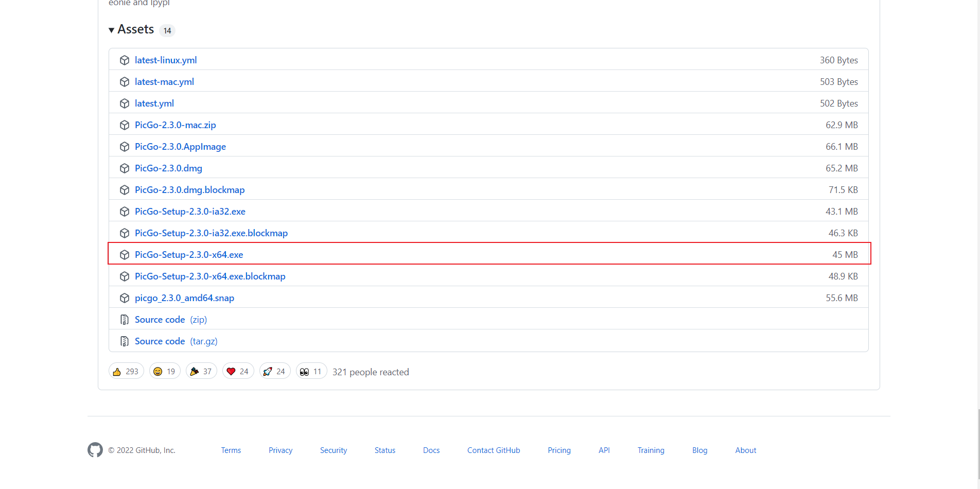The width and height of the screenshot is (980, 489).
Task: Download picgo_2.3.0_amd64.snap package
Action: pos(184,298)
